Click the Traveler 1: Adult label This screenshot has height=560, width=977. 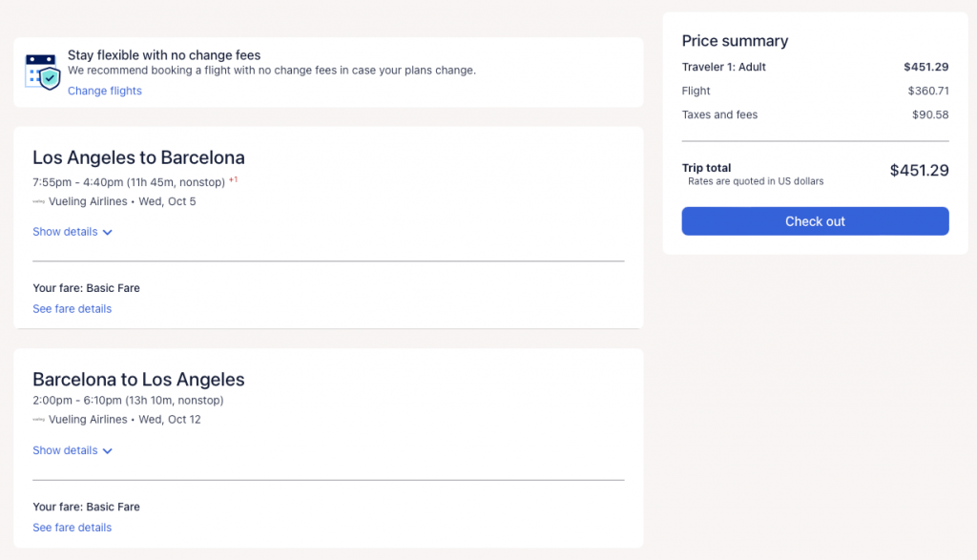click(724, 68)
